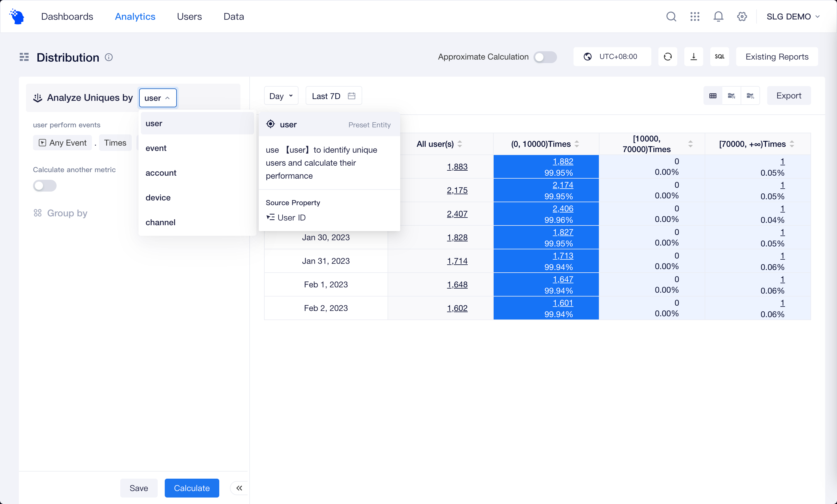Sort by the [70000, +∞)Times column
The width and height of the screenshot is (837, 504).
[792, 144]
